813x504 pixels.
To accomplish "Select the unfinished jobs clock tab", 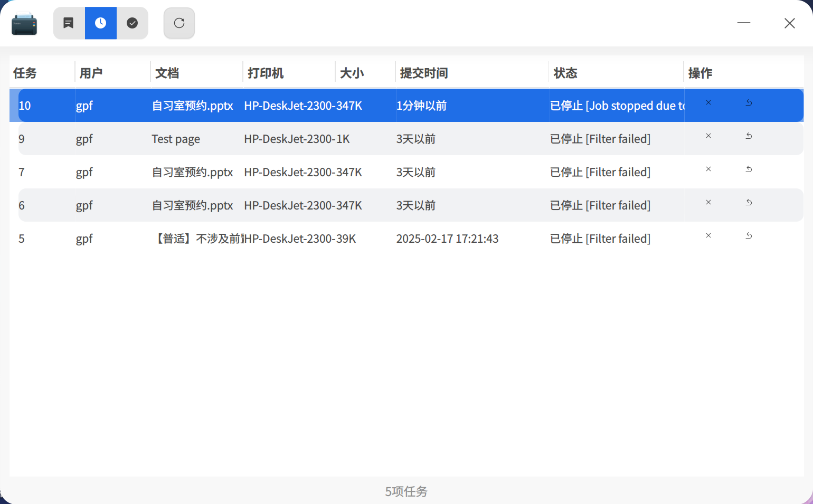I will pos(100,23).
